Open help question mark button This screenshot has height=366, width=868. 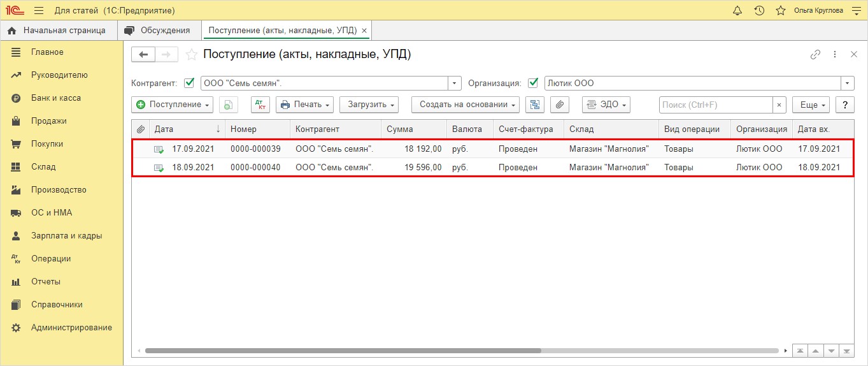844,105
